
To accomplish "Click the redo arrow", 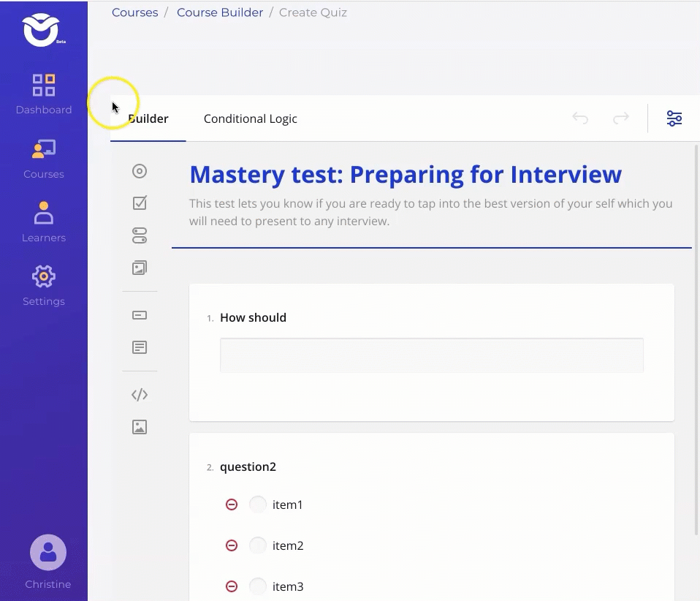I will tap(621, 118).
